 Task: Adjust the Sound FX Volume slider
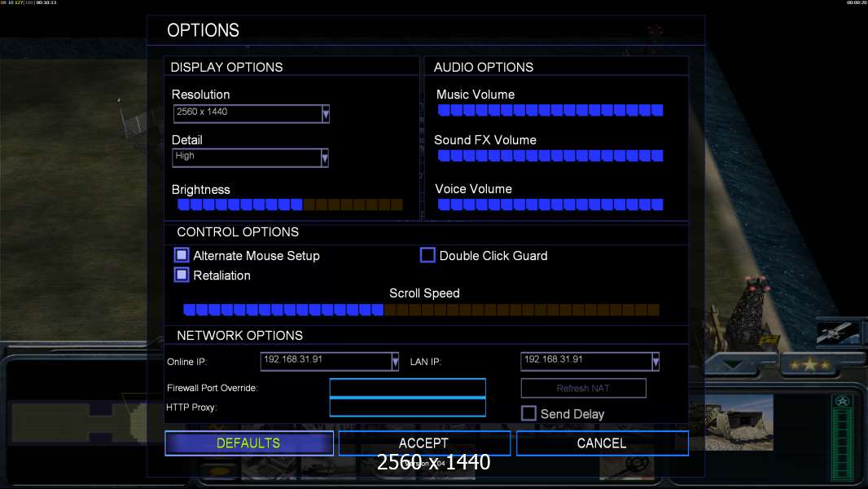point(550,156)
